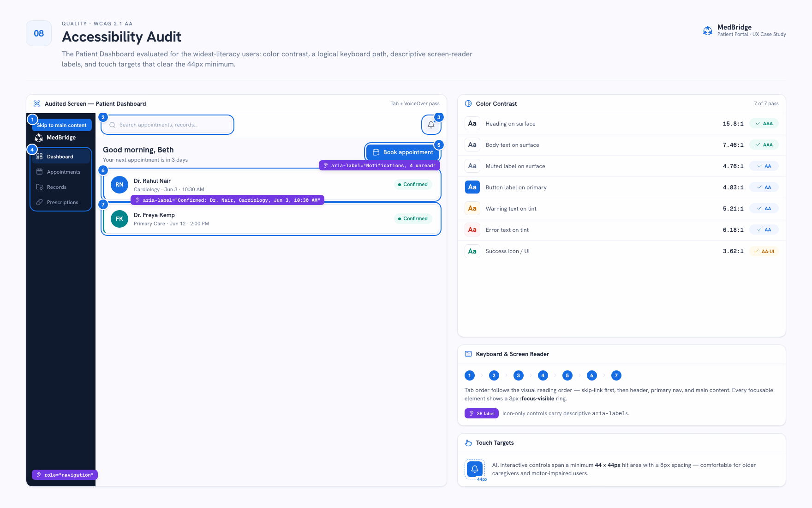The height and width of the screenshot is (508, 812).
Task: Open the Prescriptions nav item
Action: pyautogui.click(x=61, y=202)
